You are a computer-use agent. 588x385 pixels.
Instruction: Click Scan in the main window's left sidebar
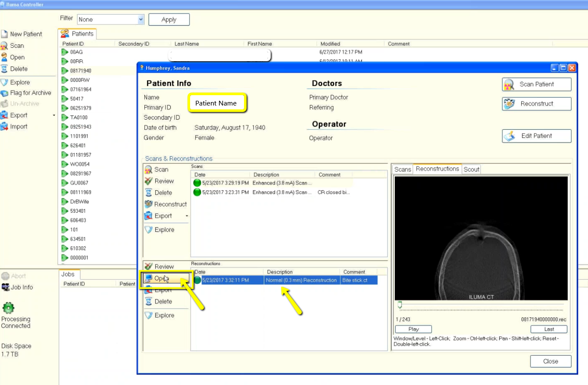pos(13,46)
